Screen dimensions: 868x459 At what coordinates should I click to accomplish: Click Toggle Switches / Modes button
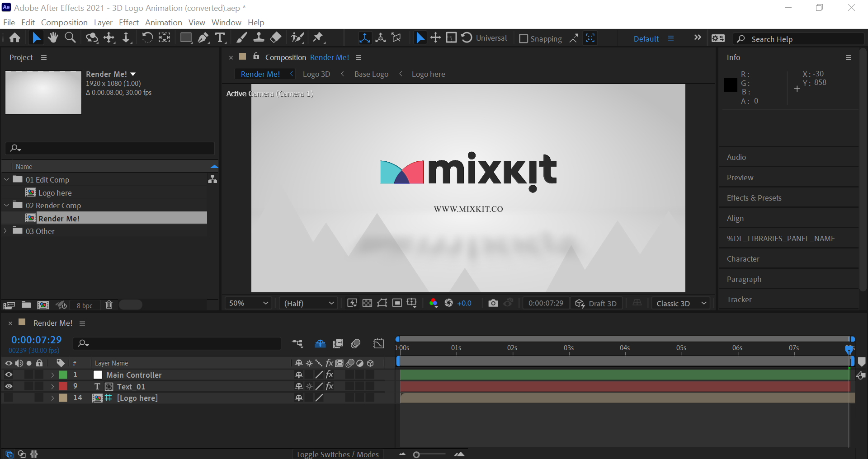click(337, 454)
